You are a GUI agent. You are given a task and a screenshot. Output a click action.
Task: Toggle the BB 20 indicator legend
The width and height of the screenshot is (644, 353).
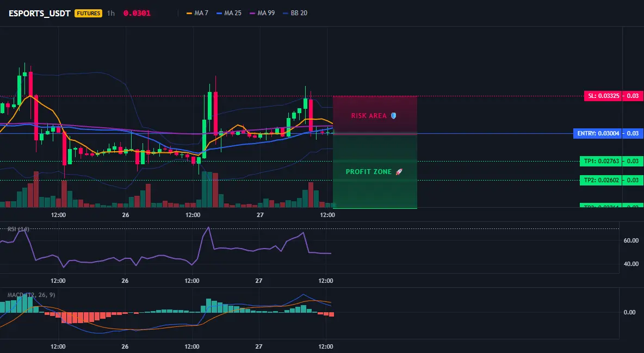click(x=295, y=13)
